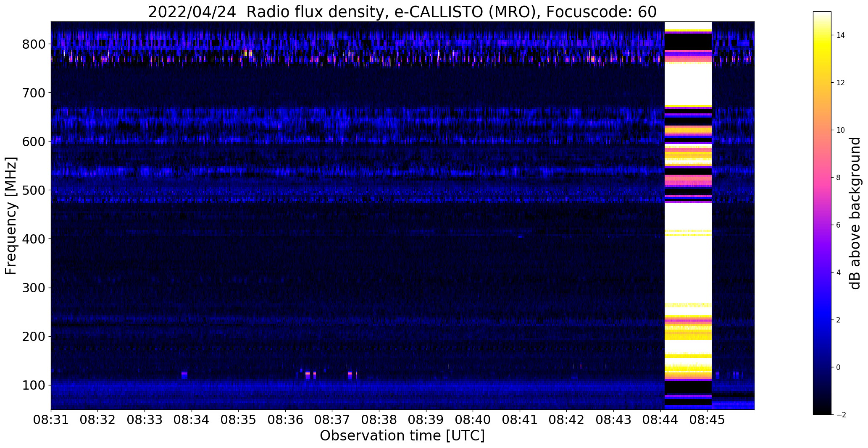This screenshot has height=448, width=868.
Task: Click the 100 frequency tick label
Action: (34, 385)
